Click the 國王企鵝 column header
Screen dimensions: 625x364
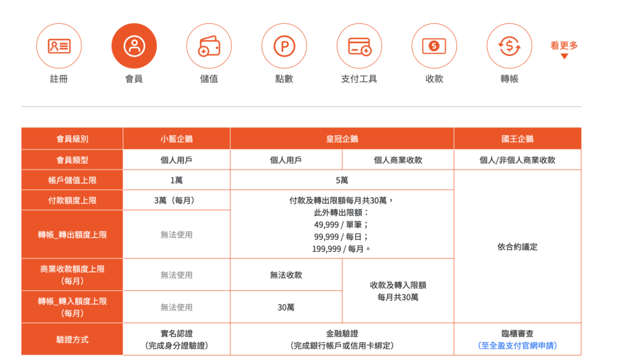[x=517, y=139]
